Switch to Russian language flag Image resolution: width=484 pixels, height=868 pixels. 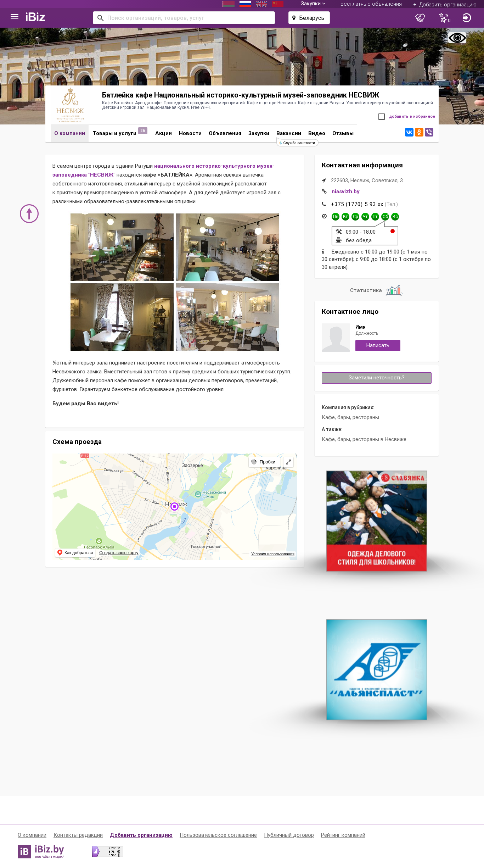point(245,4)
